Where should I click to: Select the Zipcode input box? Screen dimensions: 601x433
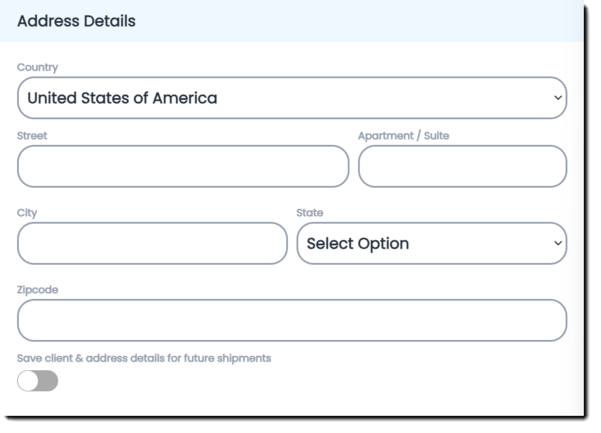point(292,321)
